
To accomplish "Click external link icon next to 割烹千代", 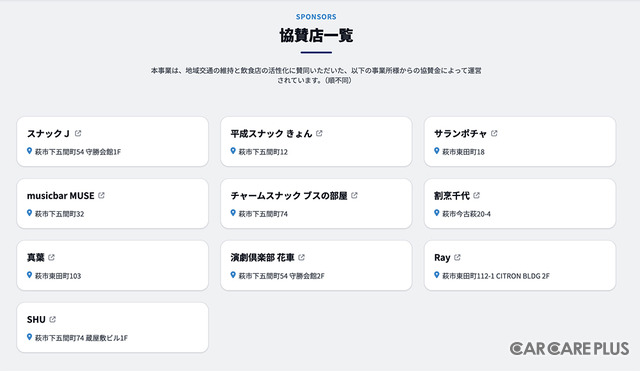I will tap(476, 195).
